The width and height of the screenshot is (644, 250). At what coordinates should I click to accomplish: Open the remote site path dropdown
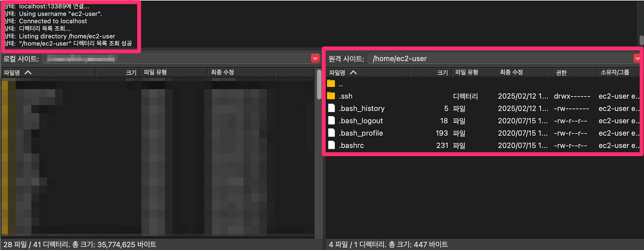point(637,59)
